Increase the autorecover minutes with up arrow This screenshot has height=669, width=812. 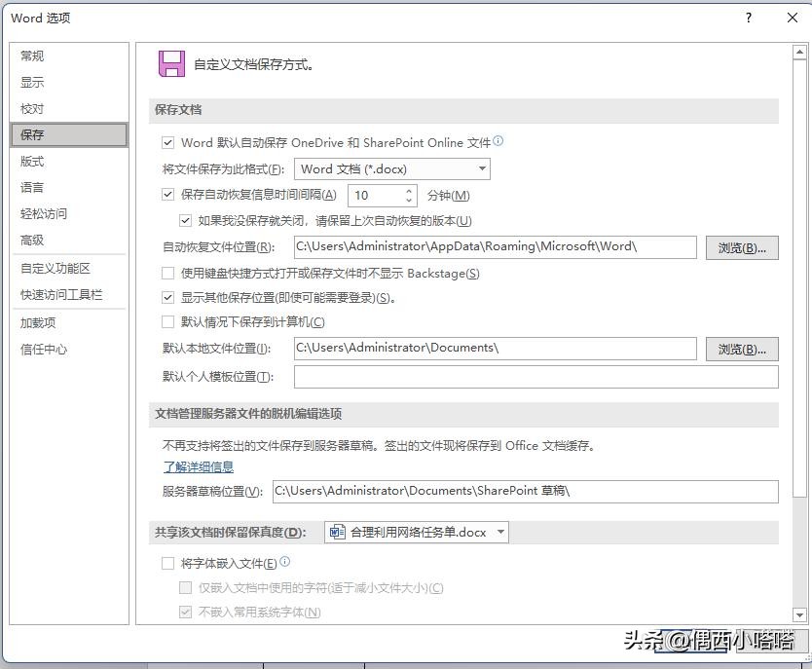[x=408, y=189]
